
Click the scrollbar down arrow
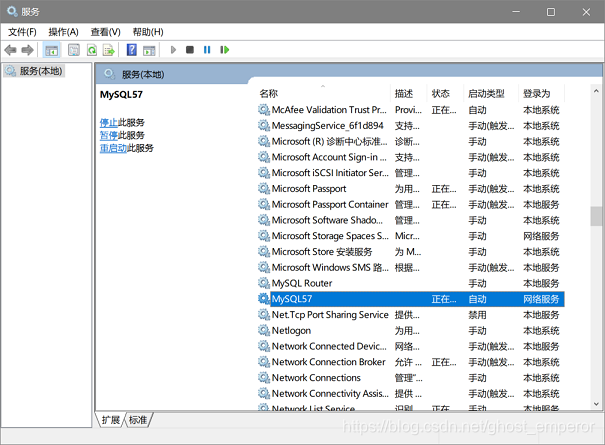(596, 404)
